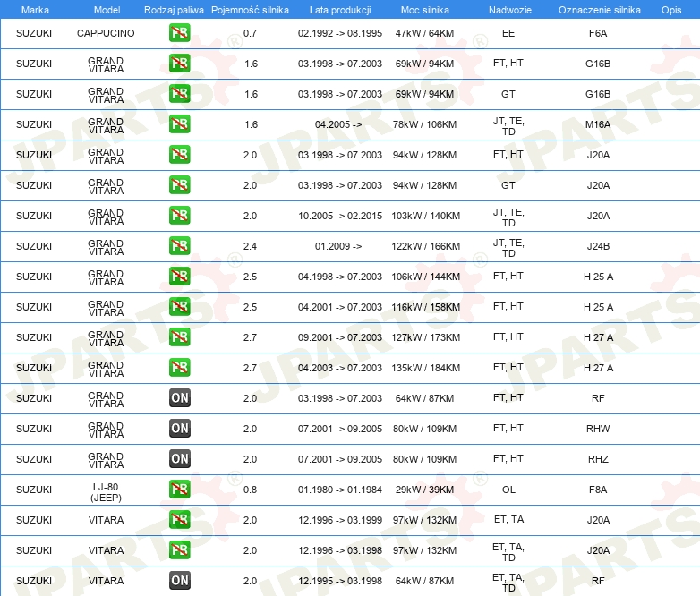The image size is (700, 596).
Task: Click the diesel ON icon in the last Vitara row
Action: point(179,581)
